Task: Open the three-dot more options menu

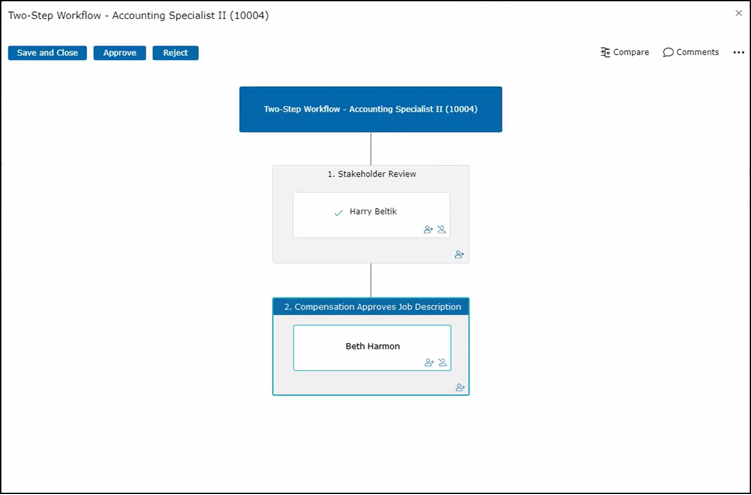Action: [x=738, y=53]
